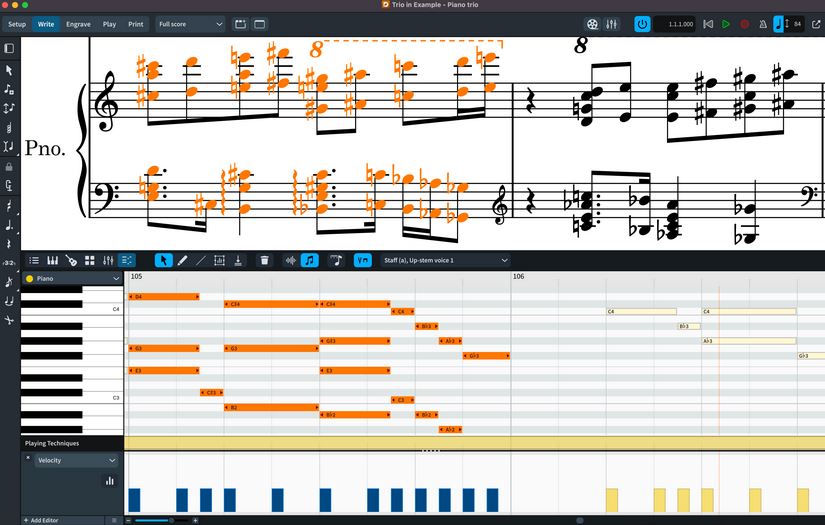
Task: Open the Video window film reel icon
Action: pyautogui.click(x=592, y=24)
